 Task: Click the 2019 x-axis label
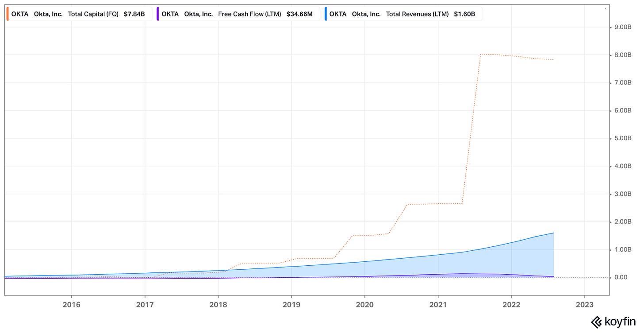(x=291, y=305)
